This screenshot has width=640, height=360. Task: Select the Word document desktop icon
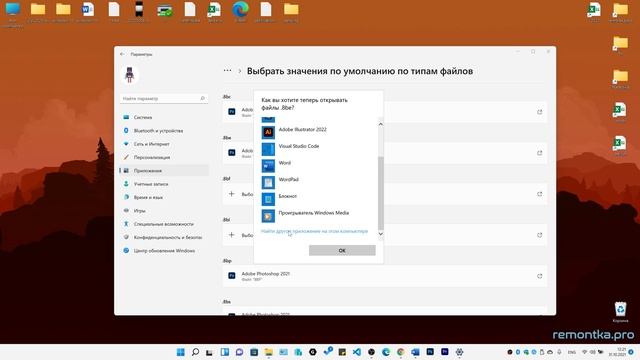point(88,12)
